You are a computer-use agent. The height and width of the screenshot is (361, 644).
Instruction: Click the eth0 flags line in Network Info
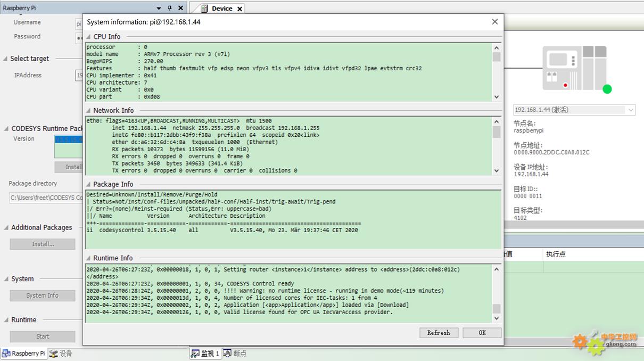pos(179,121)
